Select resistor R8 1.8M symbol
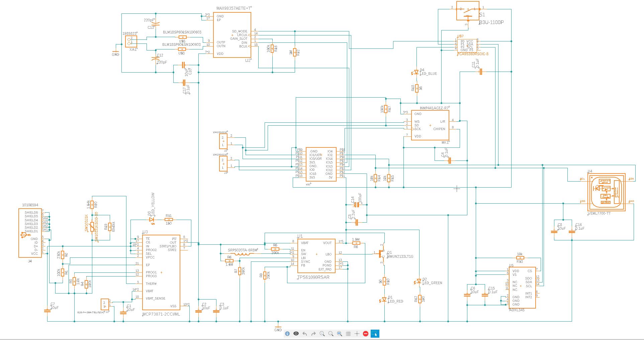This screenshot has height=340, width=644. 356,243
